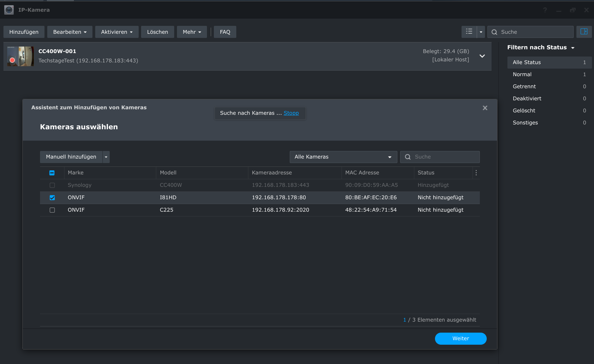Screen dimensions: 594x364
Task: Open the Manuell hinzufügen dropdown arrow
Action: [106, 157]
